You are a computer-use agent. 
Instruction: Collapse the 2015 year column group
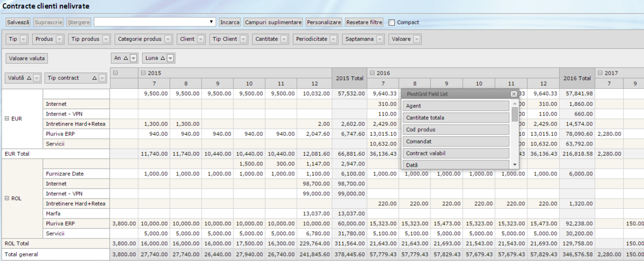click(x=143, y=73)
